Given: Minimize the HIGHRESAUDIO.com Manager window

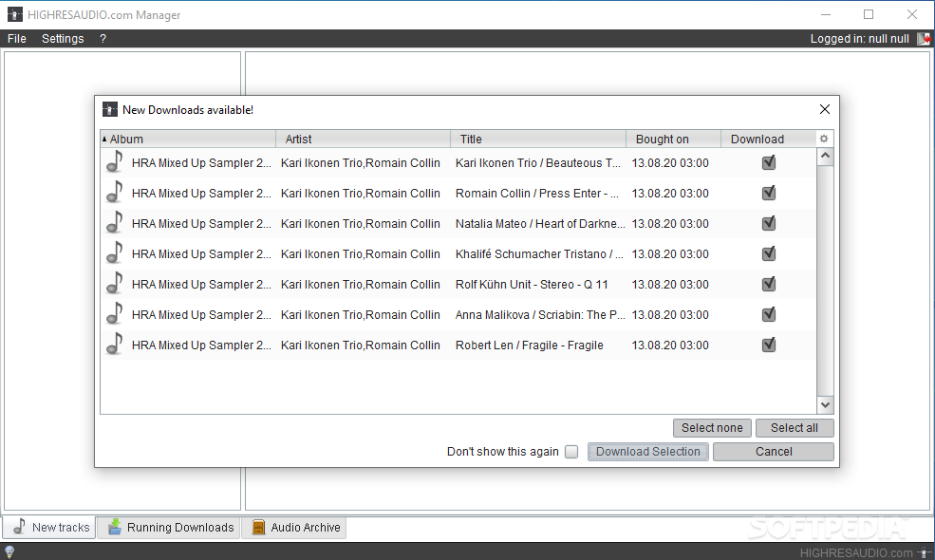Looking at the screenshot, I should [826, 14].
